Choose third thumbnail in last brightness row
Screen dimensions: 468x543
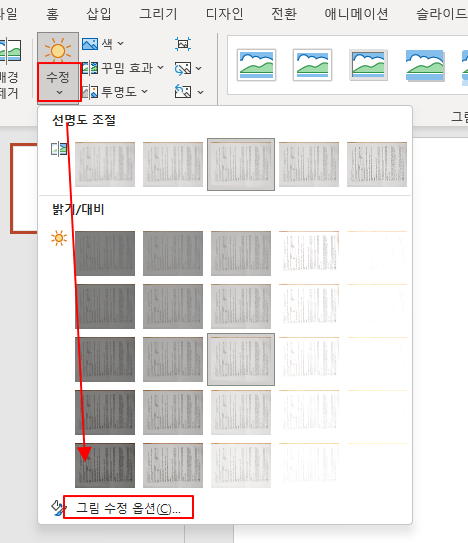point(241,465)
